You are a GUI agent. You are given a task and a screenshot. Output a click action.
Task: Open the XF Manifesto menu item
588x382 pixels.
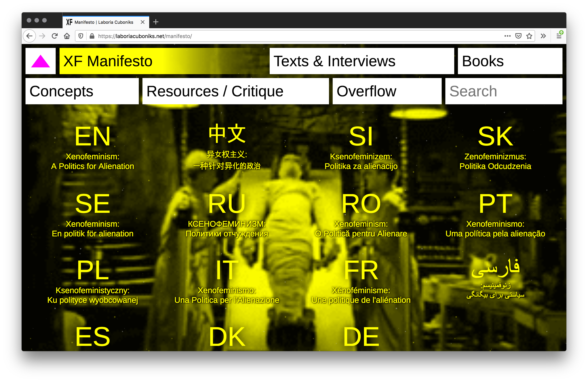(x=163, y=61)
